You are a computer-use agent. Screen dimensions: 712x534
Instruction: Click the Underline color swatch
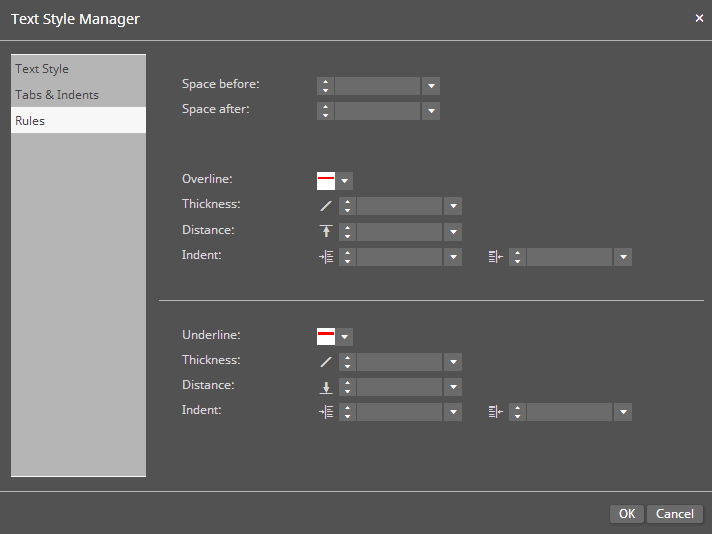pos(326,337)
